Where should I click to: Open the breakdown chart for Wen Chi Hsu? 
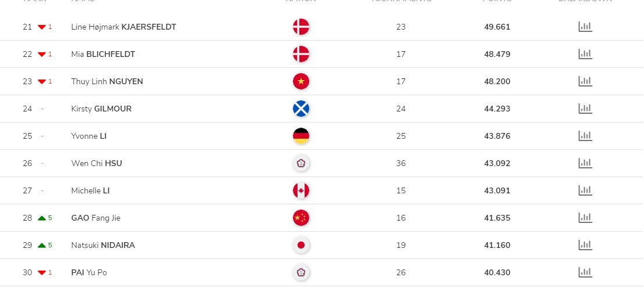coord(585,163)
